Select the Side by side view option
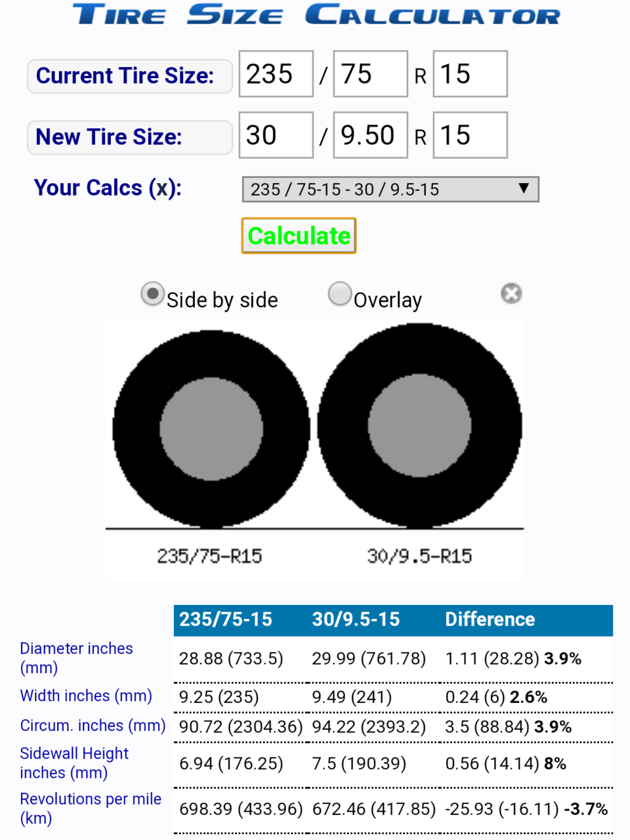This screenshot has height=840, width=630. (153, 295)
